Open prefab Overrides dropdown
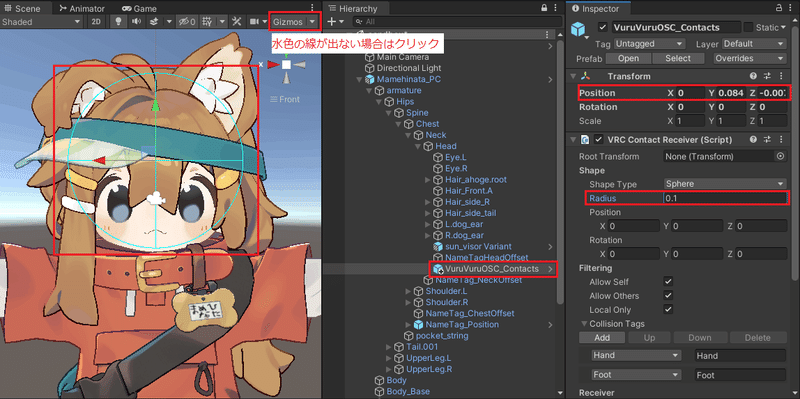Image resolution: width=800 pixels, height=399 pixels. 750,58
